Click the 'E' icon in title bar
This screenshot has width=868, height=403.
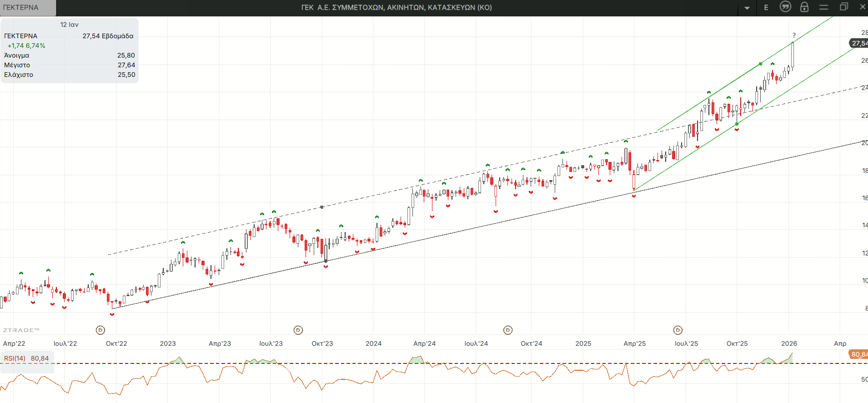766,7
